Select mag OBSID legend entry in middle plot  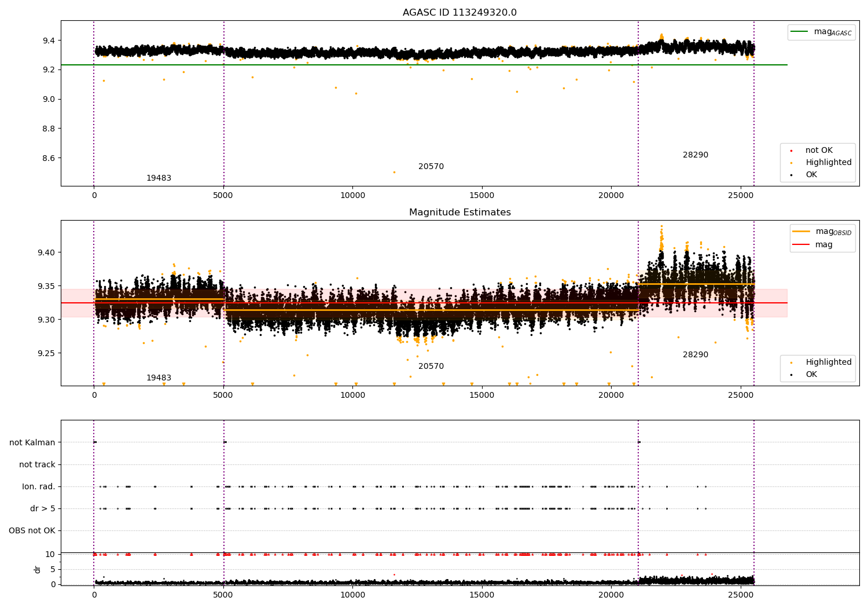click(822, 232)
